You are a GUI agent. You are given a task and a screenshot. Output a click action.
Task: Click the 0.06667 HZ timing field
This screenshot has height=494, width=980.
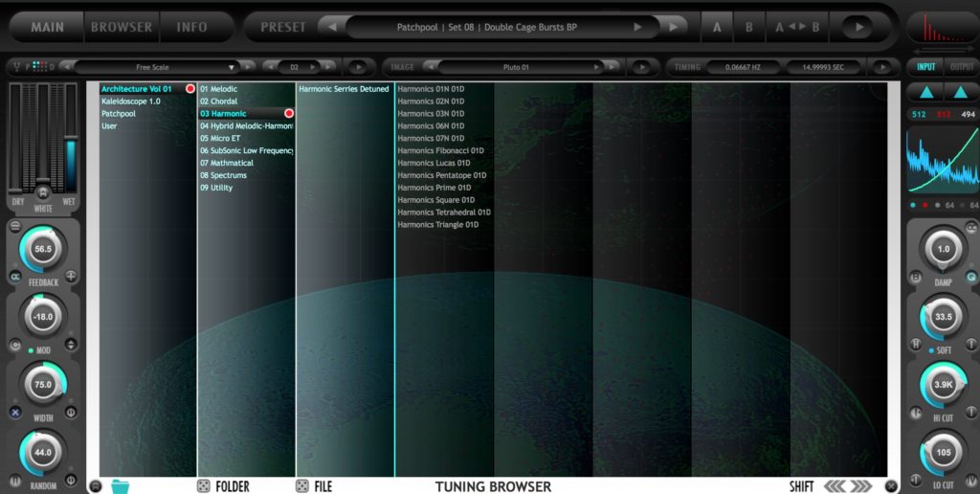coord(743,67)
